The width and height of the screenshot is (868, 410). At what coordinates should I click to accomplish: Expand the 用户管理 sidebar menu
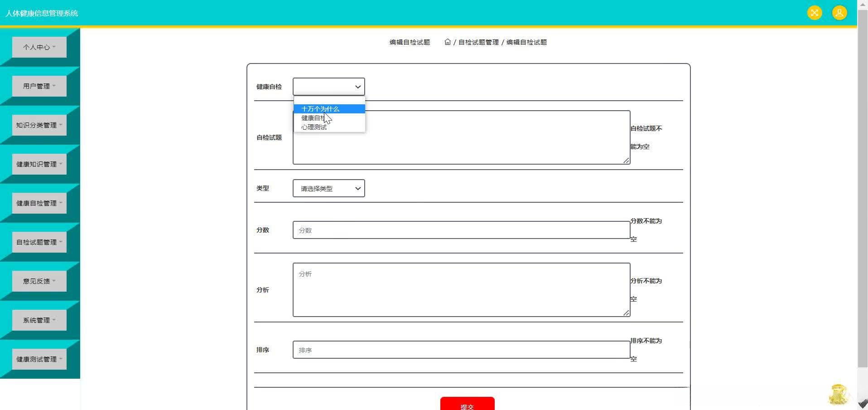point(39,86)
